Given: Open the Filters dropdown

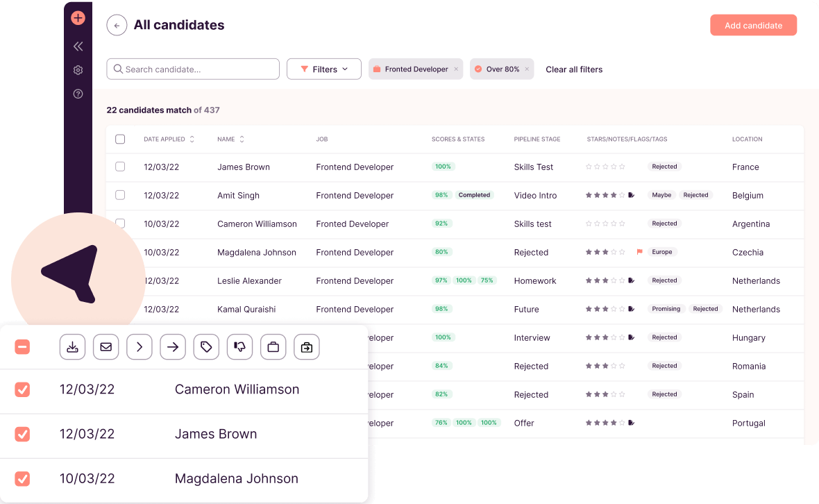Looking at the screenshot, I should (324, 69).
